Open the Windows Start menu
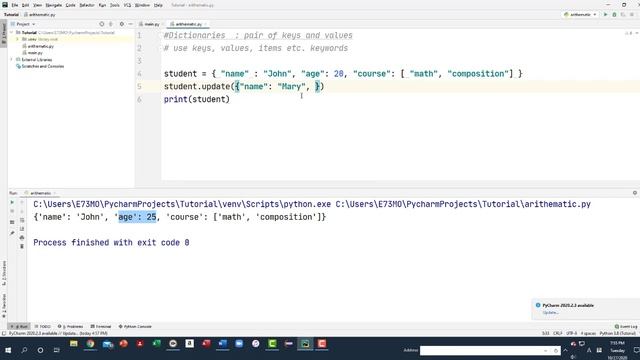Viewport: 640px width, 360px height. pos(8,350)
